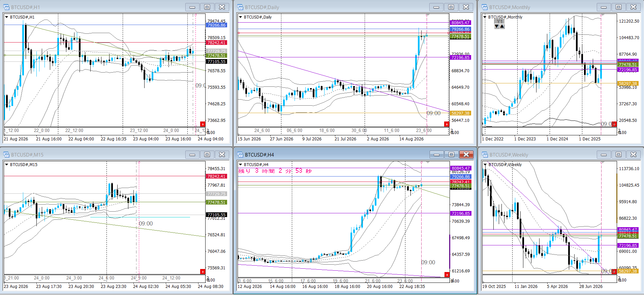
Task: Select the green 77478.51 price label in M15 chart
Action: pyautogui.click(x=216, y=203)
